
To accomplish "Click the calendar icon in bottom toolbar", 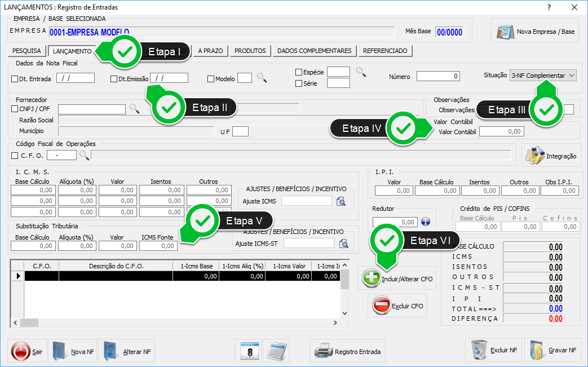I will [x=249, y=351].
